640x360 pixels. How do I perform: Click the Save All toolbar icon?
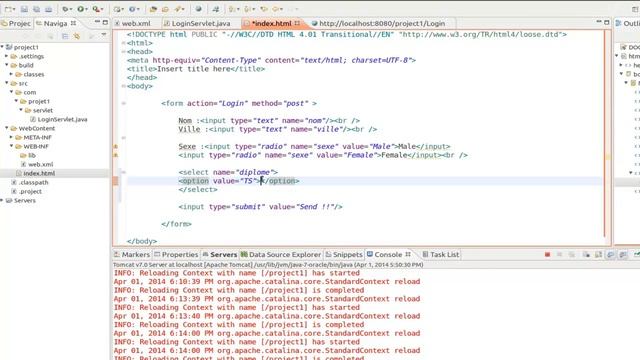click(36, 9)
